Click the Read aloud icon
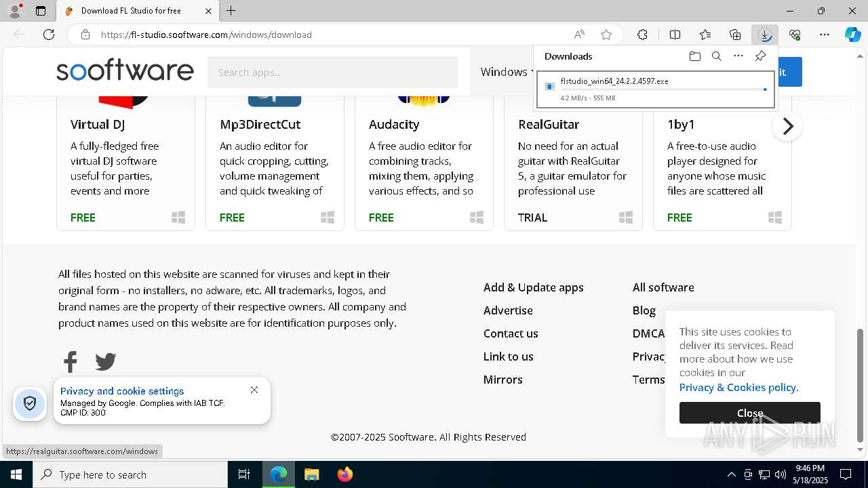This screenshot has height=488, width=868. [579, 35]
